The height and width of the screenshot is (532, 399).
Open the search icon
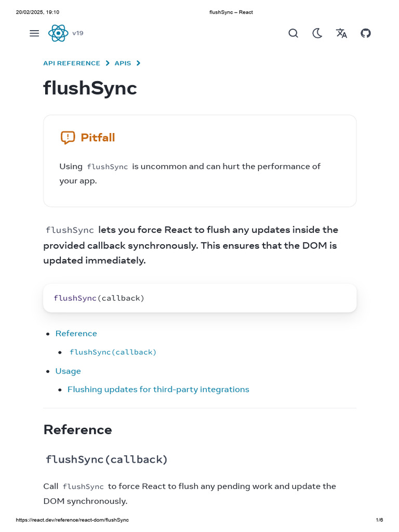(x=293, y=33)
